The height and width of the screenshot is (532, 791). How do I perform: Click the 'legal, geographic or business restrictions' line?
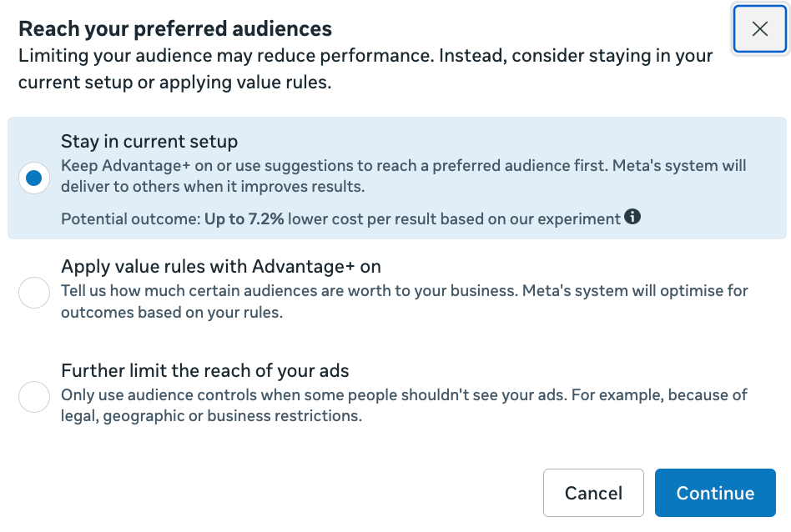tap(211, 416)
